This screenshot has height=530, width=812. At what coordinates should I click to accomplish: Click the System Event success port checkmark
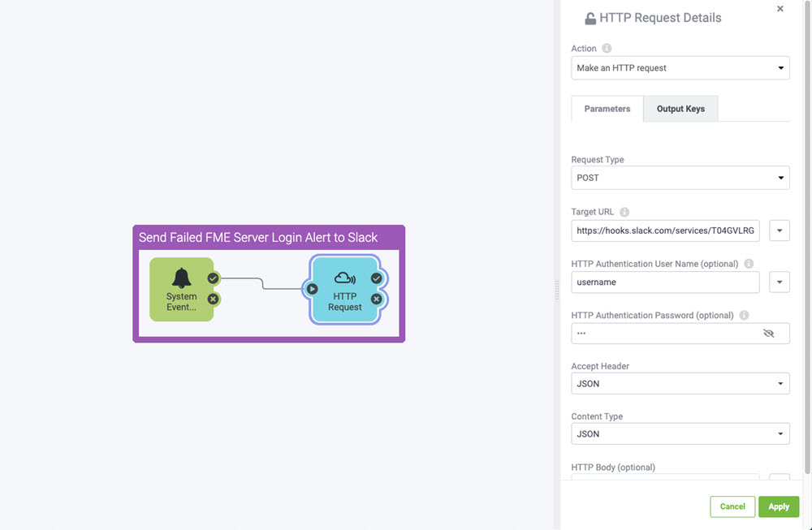[x=213, y=278]
